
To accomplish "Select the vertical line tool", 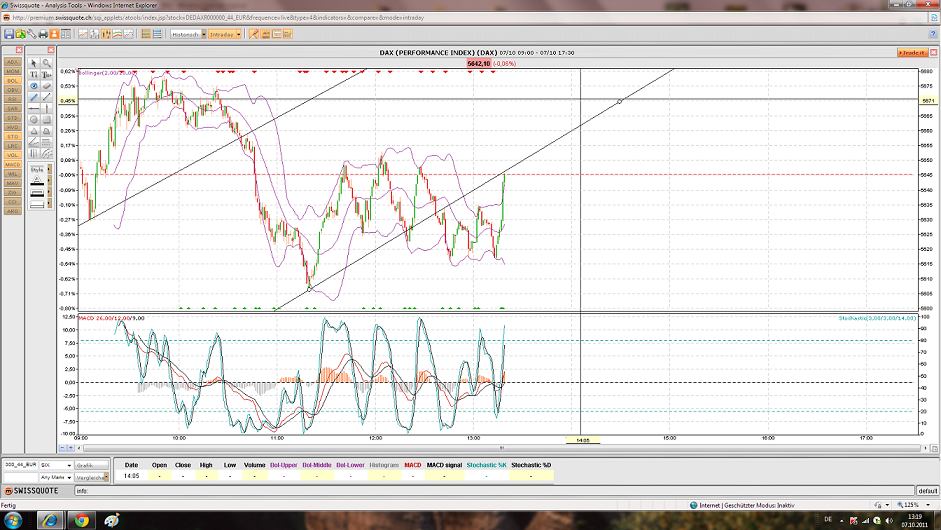I will click(46, 109).
